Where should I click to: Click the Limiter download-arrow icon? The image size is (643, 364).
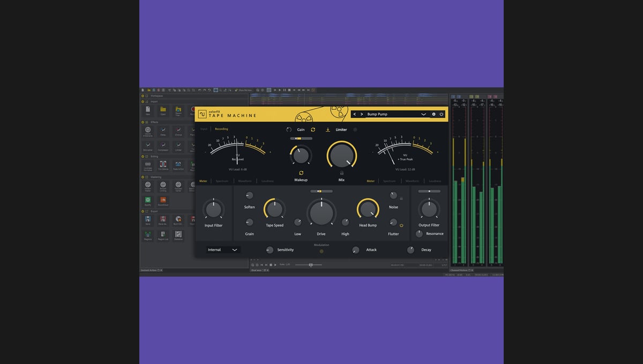tap(328, 130)
